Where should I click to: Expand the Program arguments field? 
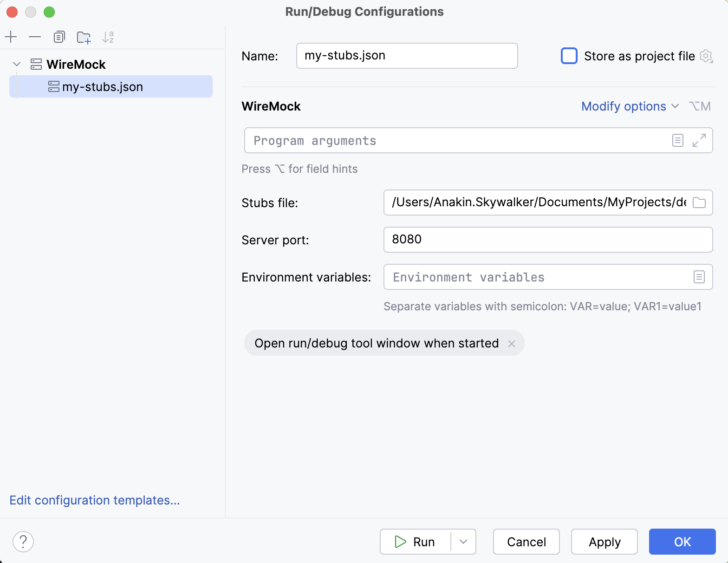699,140
